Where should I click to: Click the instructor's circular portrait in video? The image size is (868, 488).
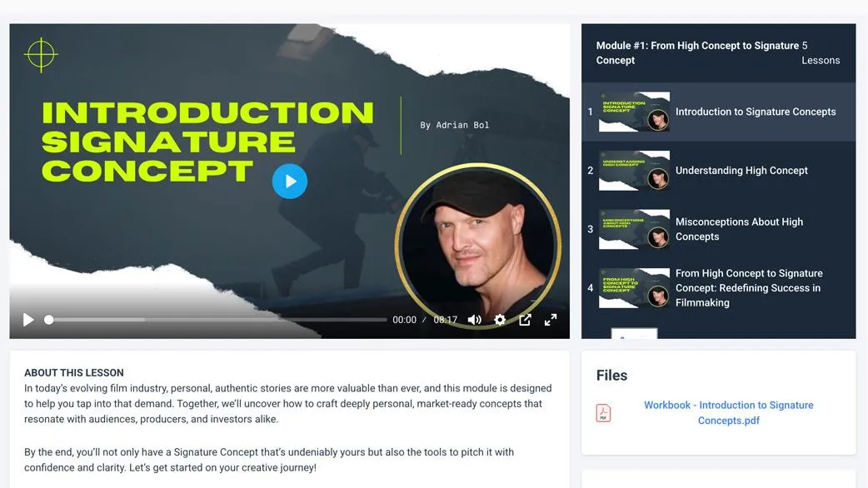[x=478, y=246]
